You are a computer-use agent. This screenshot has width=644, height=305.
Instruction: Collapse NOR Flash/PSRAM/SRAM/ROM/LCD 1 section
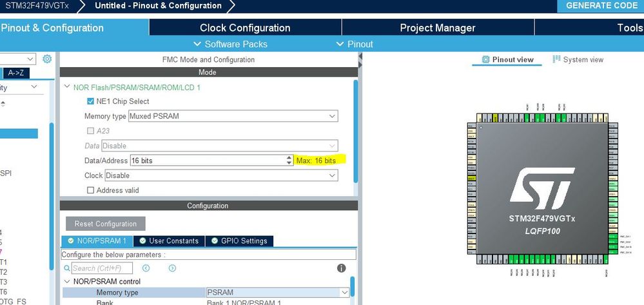(67, 87)
